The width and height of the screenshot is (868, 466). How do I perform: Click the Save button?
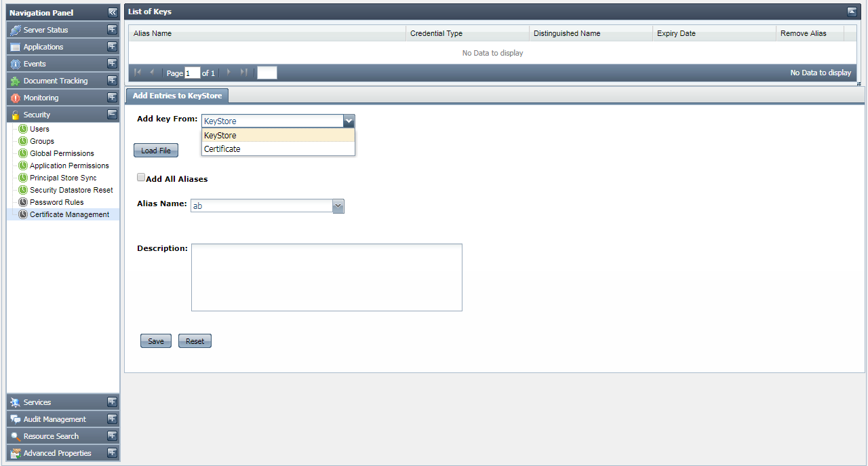156,341
